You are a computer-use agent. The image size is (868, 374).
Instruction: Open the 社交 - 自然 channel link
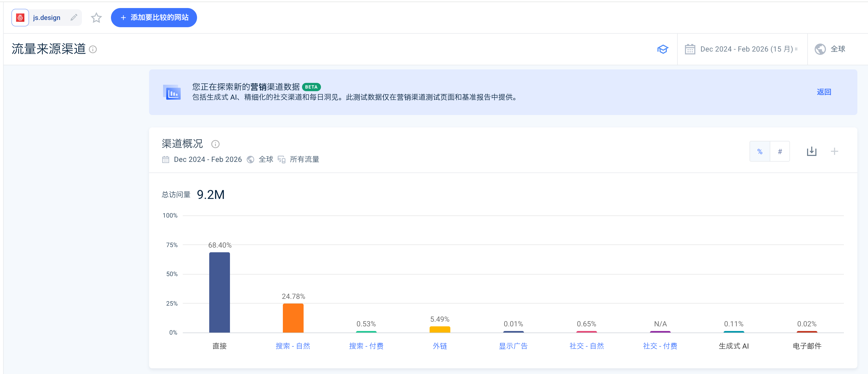pos(586,346)
